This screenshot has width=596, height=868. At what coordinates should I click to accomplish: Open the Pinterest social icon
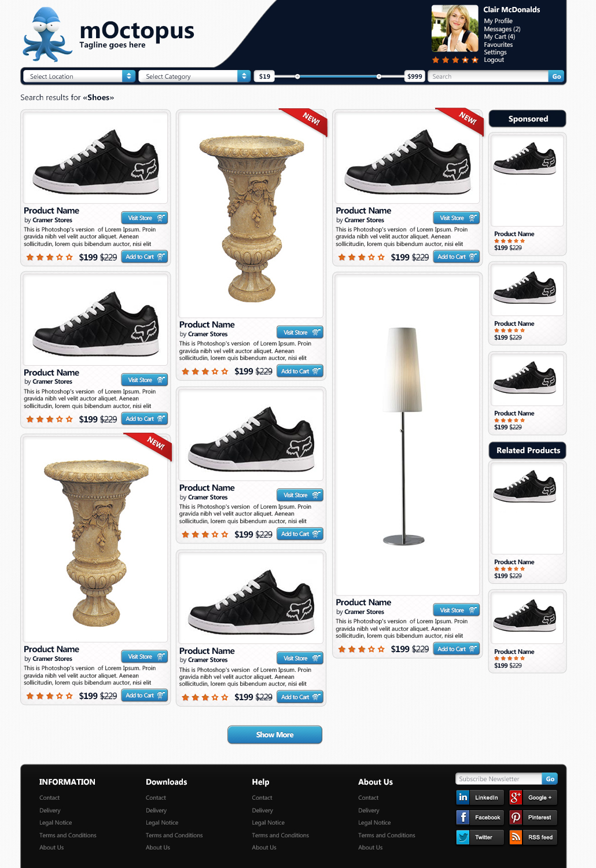point(516,817)
